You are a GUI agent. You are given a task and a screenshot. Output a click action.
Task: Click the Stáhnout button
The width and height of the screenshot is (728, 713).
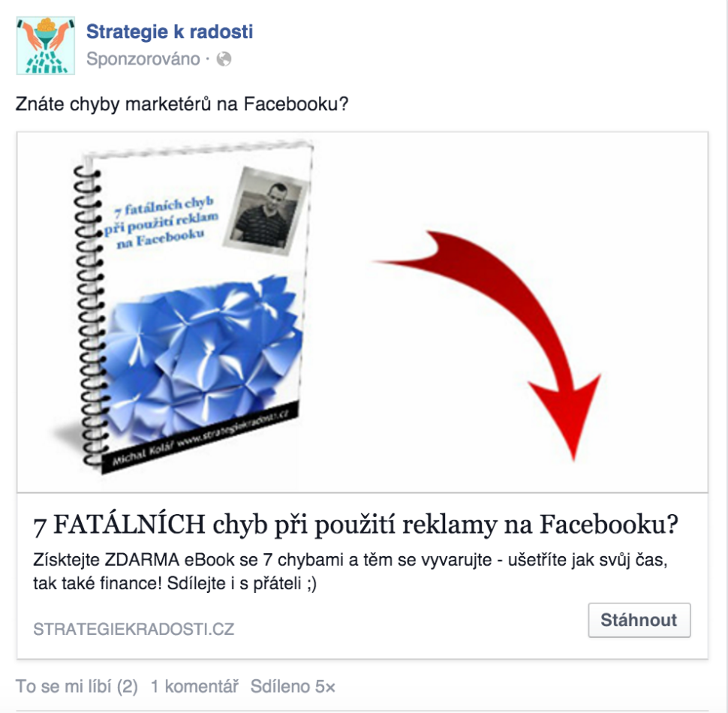pyautogui.click(x=639, y=620)
